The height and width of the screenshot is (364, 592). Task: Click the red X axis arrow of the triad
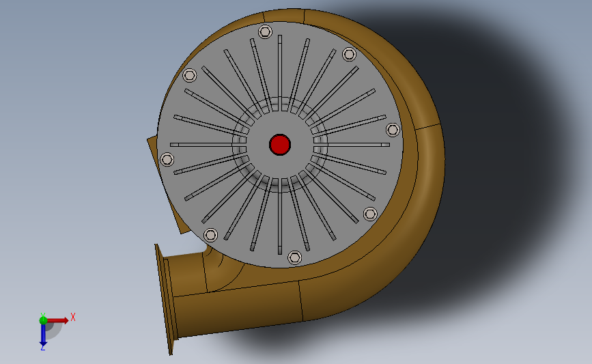(x=58, y=320)
